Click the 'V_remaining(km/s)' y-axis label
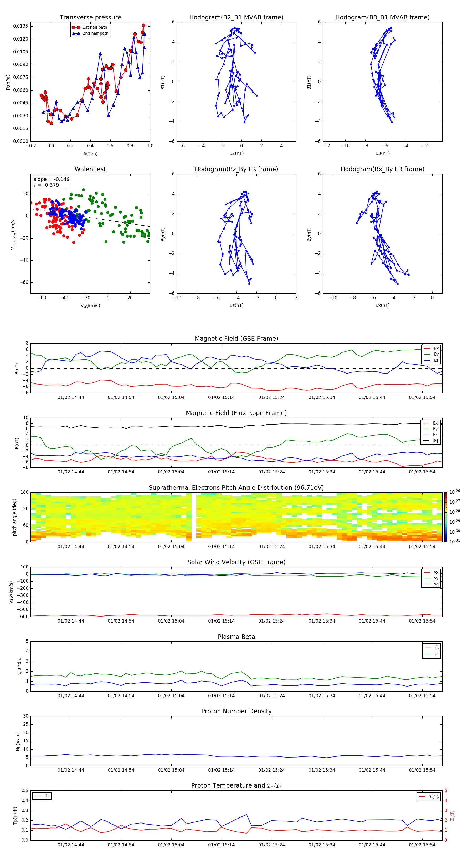The width and height of the screenshot is (473, 868). click(x=13, y=234)
